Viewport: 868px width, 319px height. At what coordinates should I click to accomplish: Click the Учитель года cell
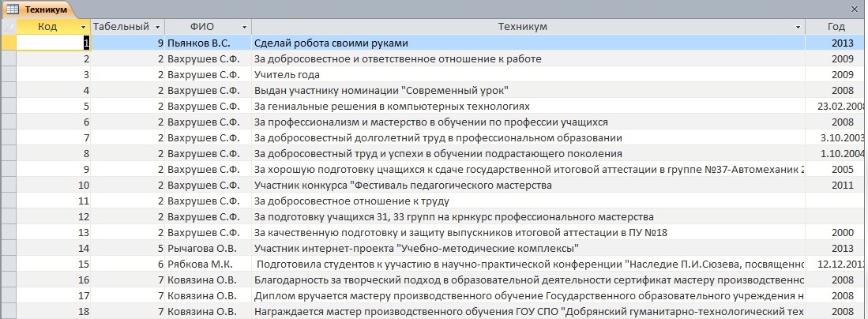pos(528,75)
